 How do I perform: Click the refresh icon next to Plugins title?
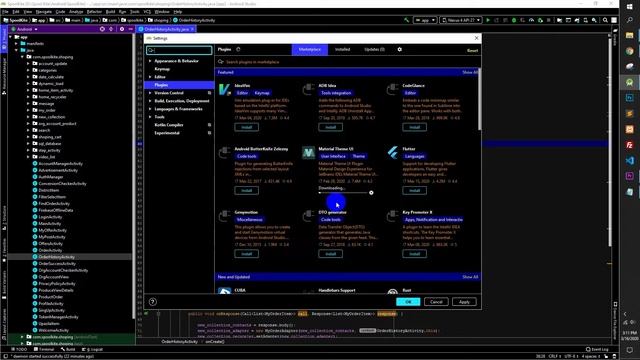238,49
